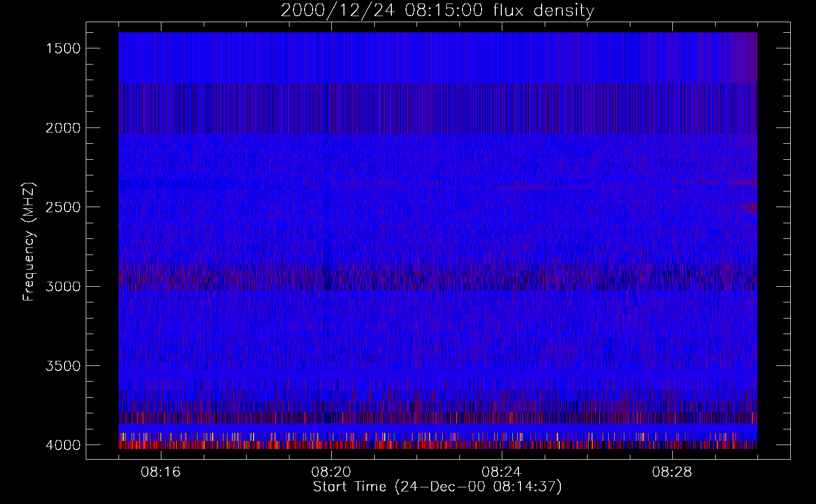Click the 'Frequency (MHZ)' y-axis label
The image size is (816, 504).
click(x=29, y=242)
